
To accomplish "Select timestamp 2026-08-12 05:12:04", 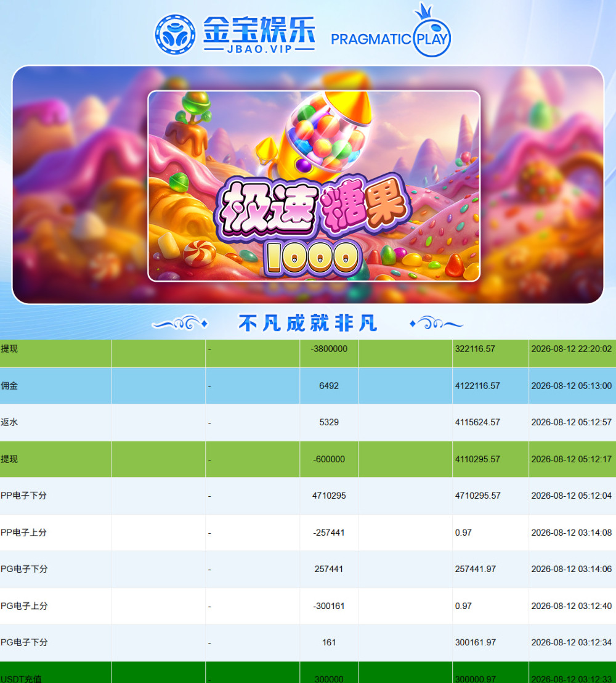I will (x=571, y=496).
